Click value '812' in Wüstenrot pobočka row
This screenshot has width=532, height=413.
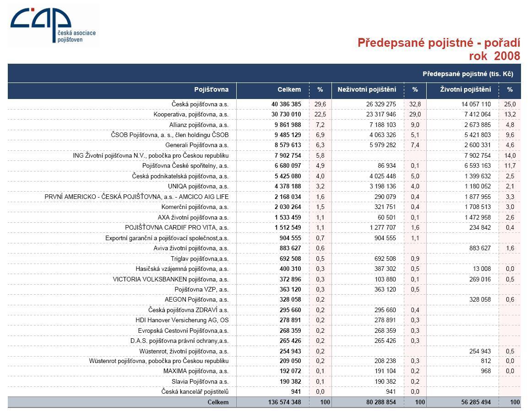point(486,361)
